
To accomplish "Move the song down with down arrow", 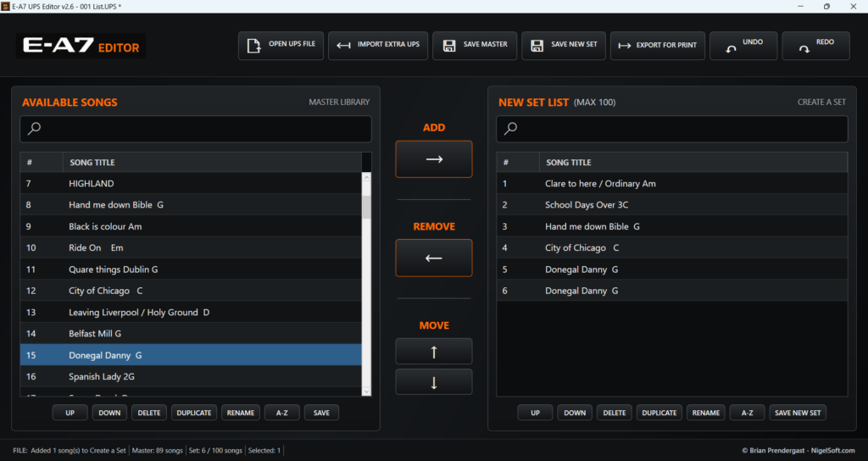I will 434,382.
